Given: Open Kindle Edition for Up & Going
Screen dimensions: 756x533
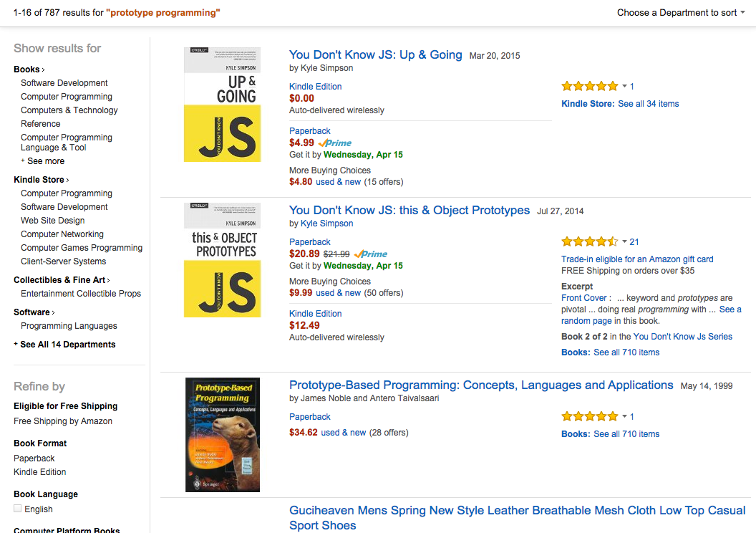Looking at the screenshot, I should click(x=315, y=87).
